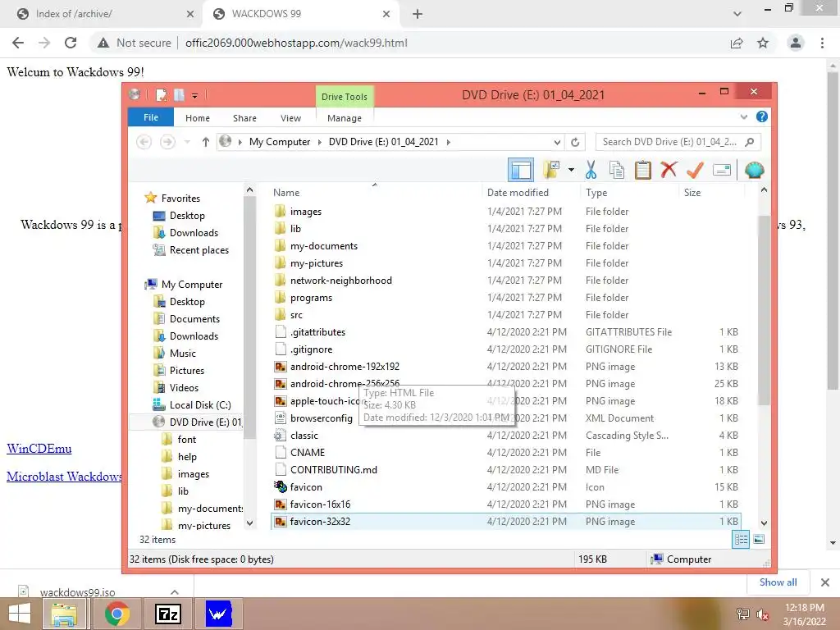Expand the address bar history dropdown
The height and width of the screenshot is (630, 840).
point(557,142)
